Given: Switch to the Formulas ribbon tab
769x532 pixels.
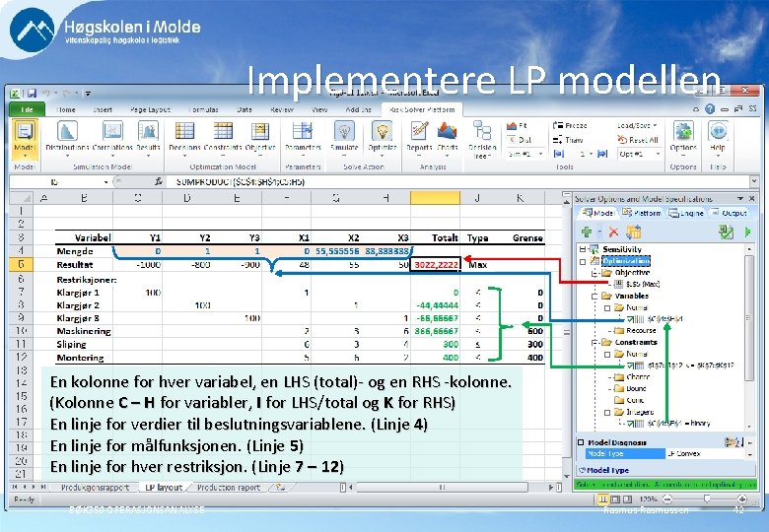Looking at the screenshot, I should coord(203,109).
